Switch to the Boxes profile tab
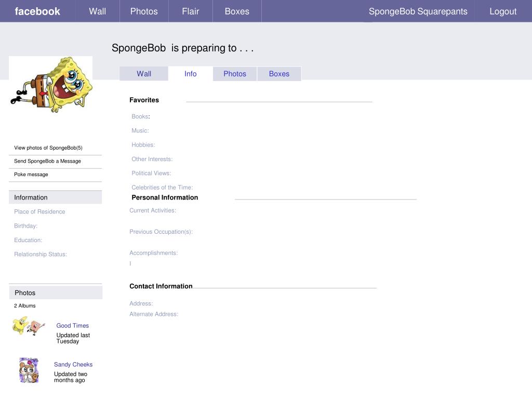Viewport: 532px width, 399px height. point(279,74)
